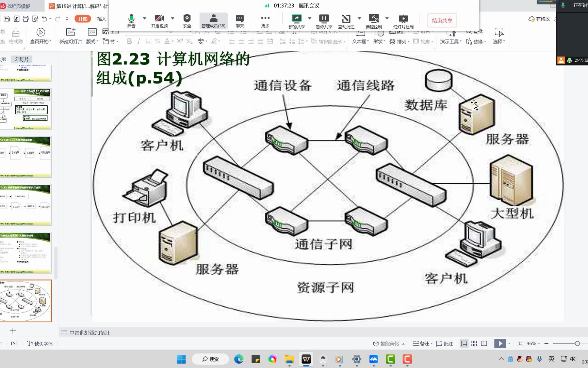The height and width of the screenshot is (368, 588).
Task: Click the 批注 comments button
Action: coord(444,343)
